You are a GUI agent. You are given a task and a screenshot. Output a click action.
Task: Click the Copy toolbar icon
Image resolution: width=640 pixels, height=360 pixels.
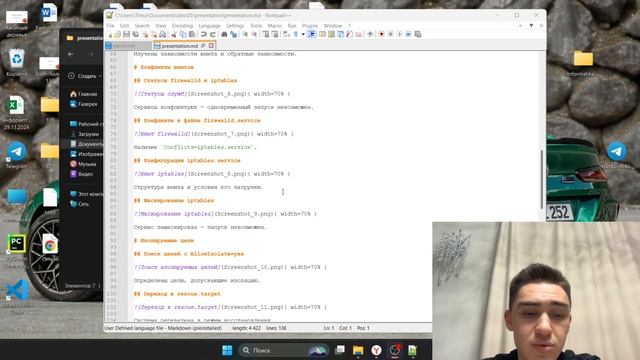tap(183, 34)
